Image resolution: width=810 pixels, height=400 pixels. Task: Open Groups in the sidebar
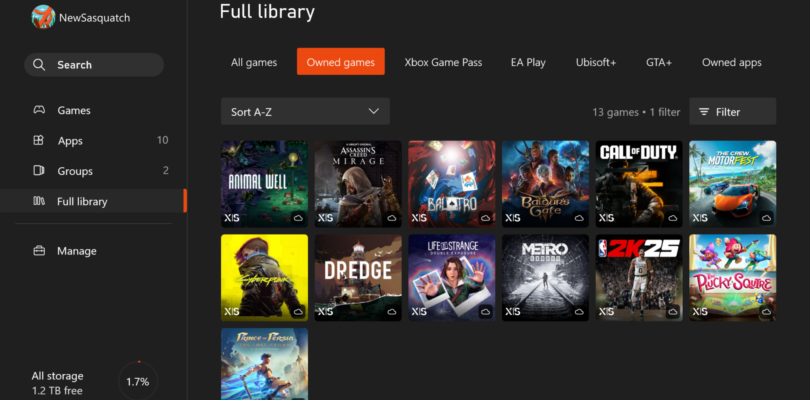coord(93,171)
